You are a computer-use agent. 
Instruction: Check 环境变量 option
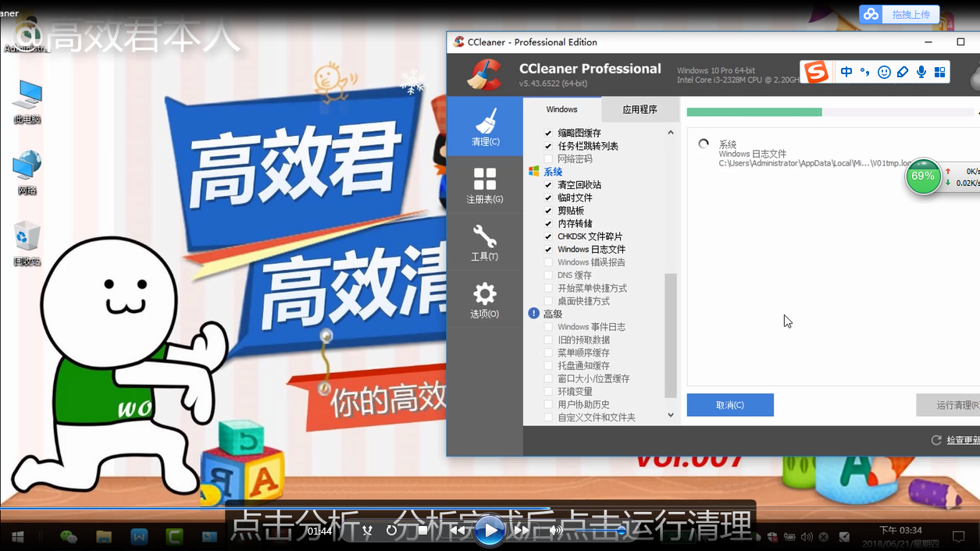548,392
